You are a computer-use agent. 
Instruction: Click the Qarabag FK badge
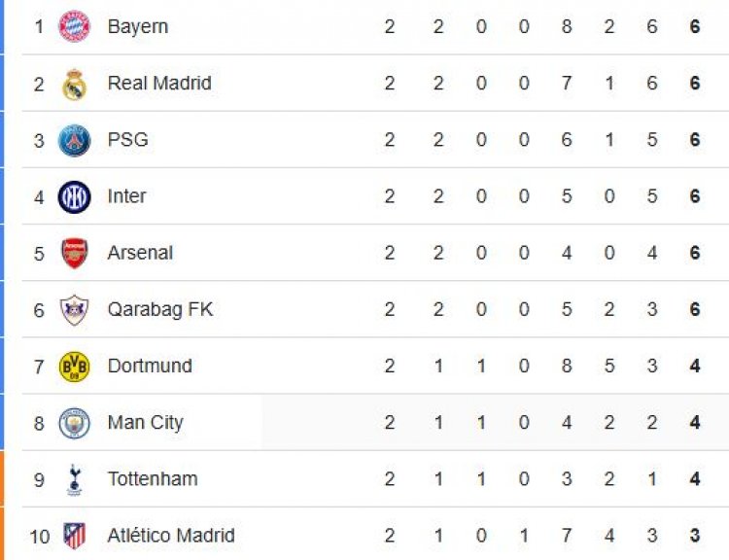(x=75, y=310)
